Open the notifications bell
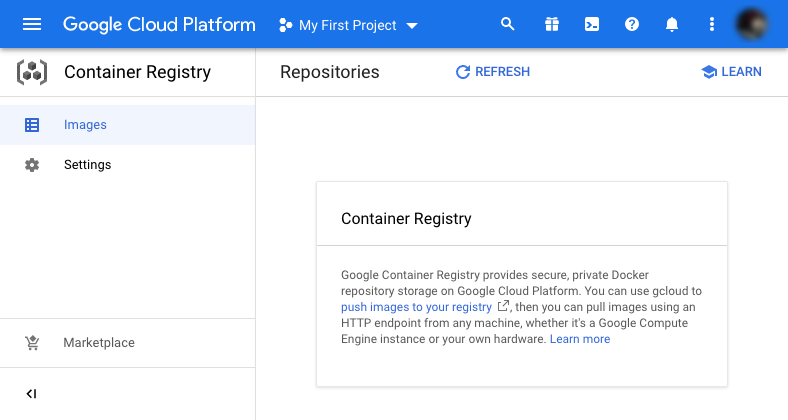Viewport: 788px width, 420px height. click(x=672, y=24)
